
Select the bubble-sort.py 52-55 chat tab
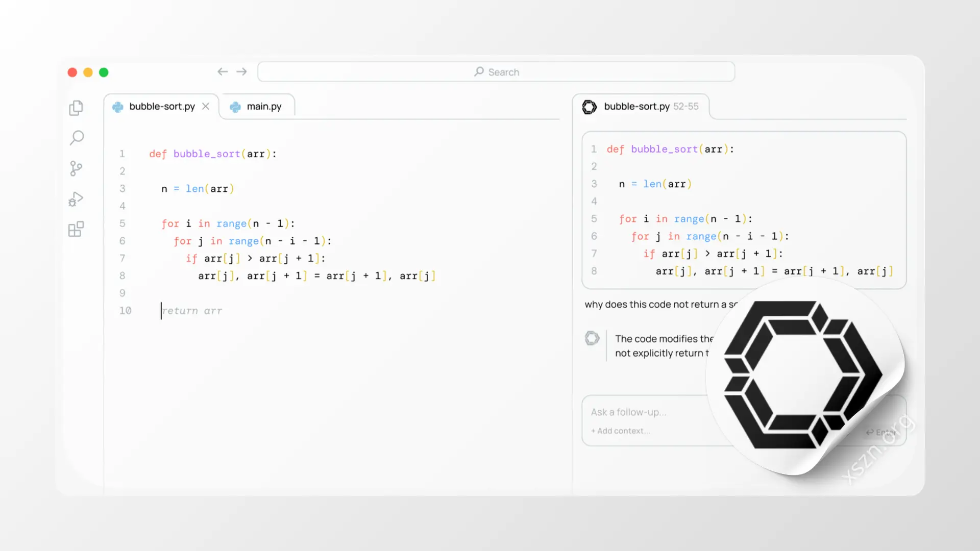click(641, 107)
